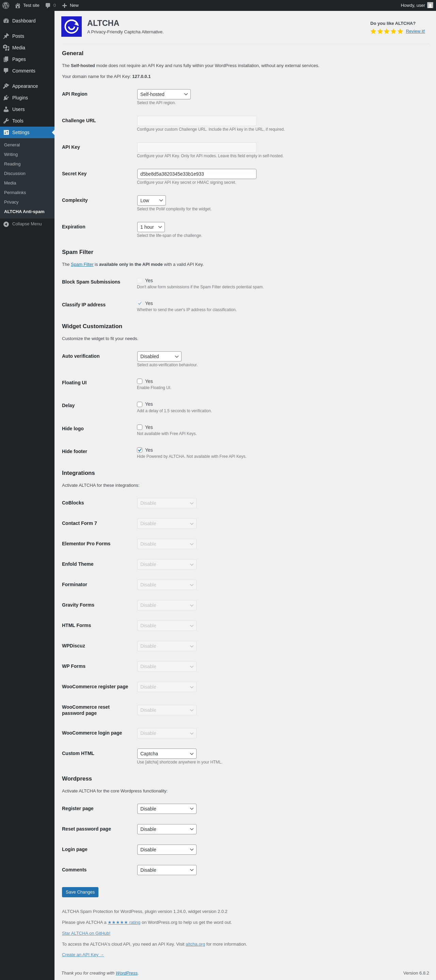Open the Tools wrench icon
Viewport: 436px width, 980px height.
click(x=6, y=121)
